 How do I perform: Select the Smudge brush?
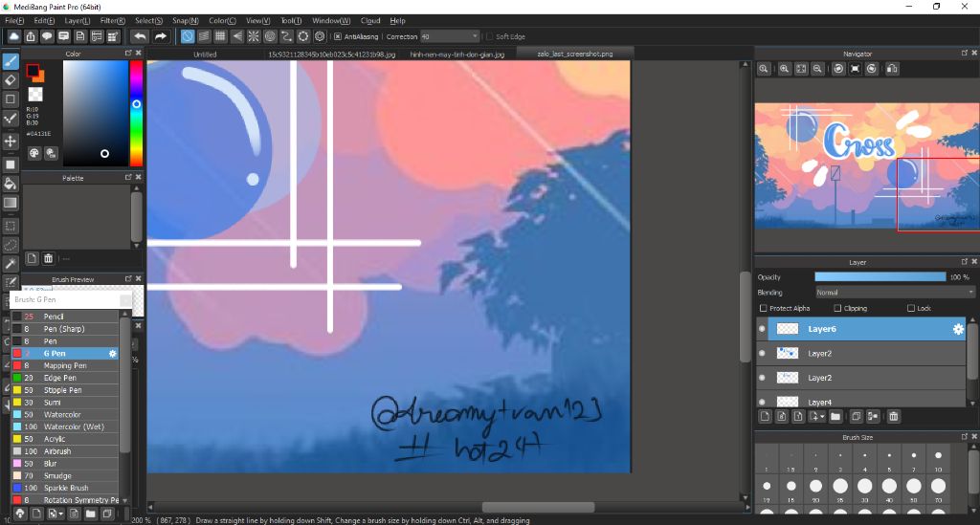click(65, 475)
